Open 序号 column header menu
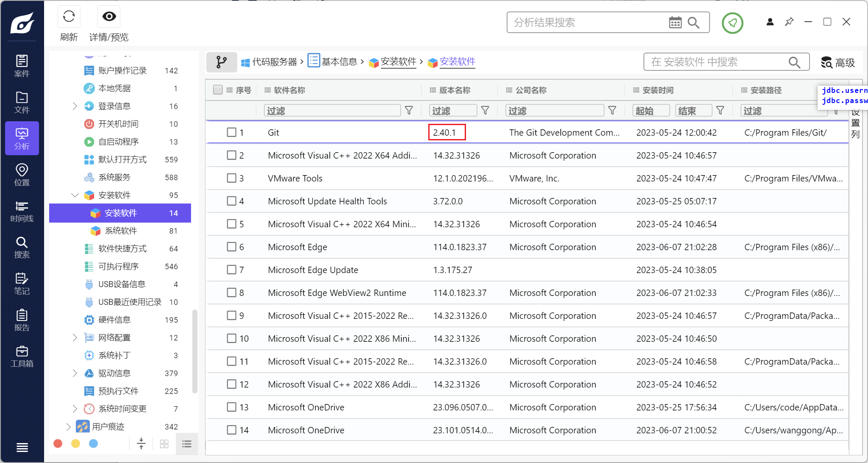The height and width of the screenshot is (463, 868). click(x=230, y=90)
